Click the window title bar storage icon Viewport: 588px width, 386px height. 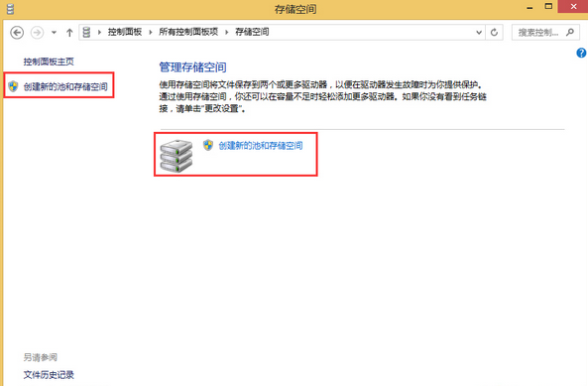point(10,9)
